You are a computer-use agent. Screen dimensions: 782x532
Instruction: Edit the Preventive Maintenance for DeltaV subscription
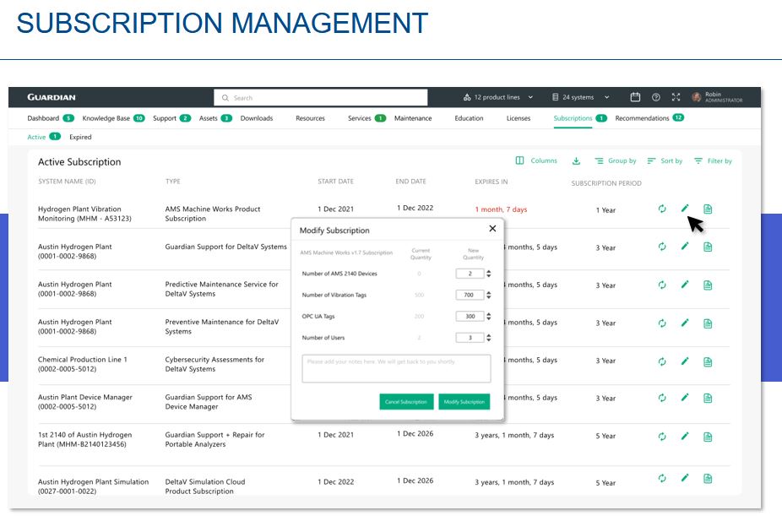pyautogui.click(x=685, y=323)
